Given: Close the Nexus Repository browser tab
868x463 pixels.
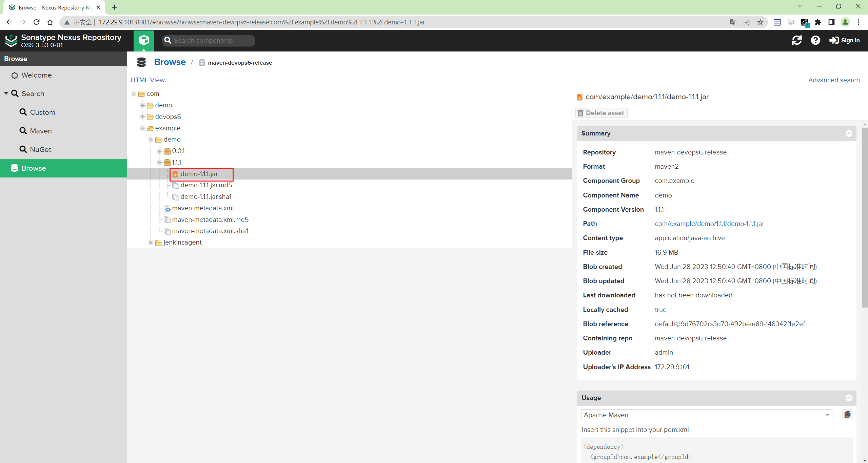Looking at the screenshot, I should (98, 7).
